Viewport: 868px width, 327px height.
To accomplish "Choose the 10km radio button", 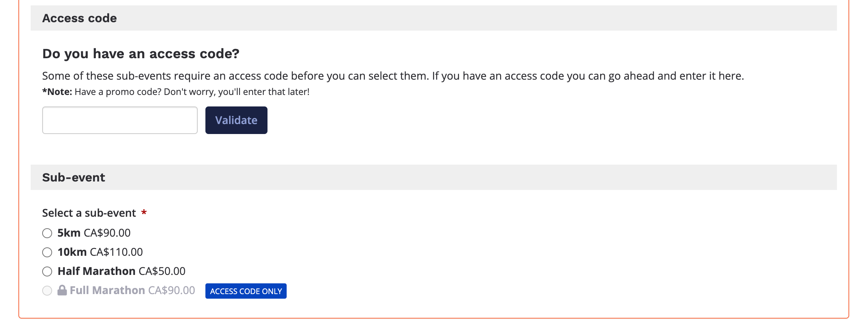I will tap(47, 252).
